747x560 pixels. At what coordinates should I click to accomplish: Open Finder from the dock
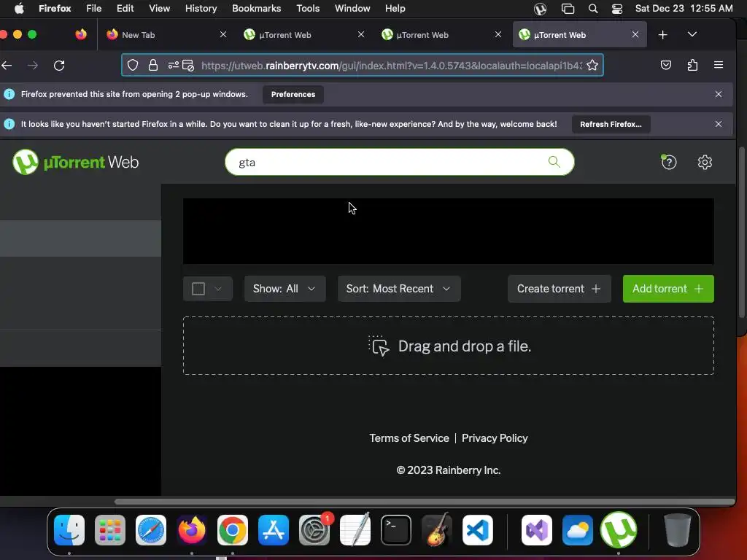pyautogui.click(x=69, y=530)
